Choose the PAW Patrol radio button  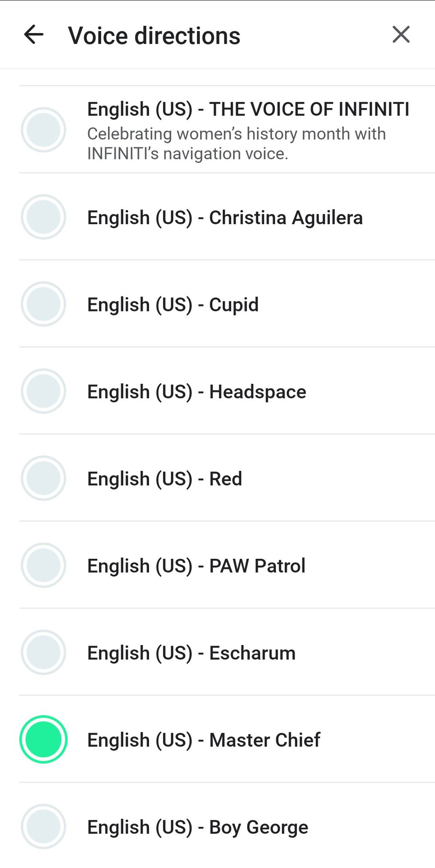pyautogui.click(x=43, y=565)
